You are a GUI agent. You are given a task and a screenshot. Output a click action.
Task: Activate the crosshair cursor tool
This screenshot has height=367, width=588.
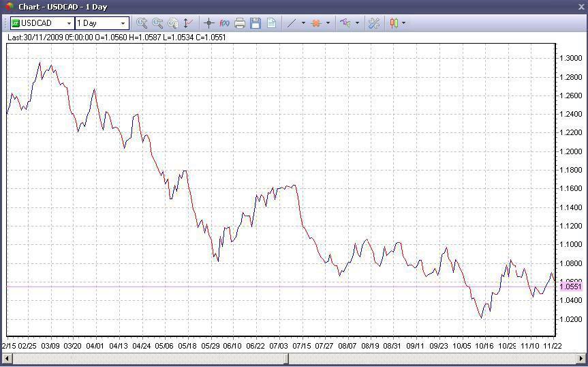click(x=209, y=23)
